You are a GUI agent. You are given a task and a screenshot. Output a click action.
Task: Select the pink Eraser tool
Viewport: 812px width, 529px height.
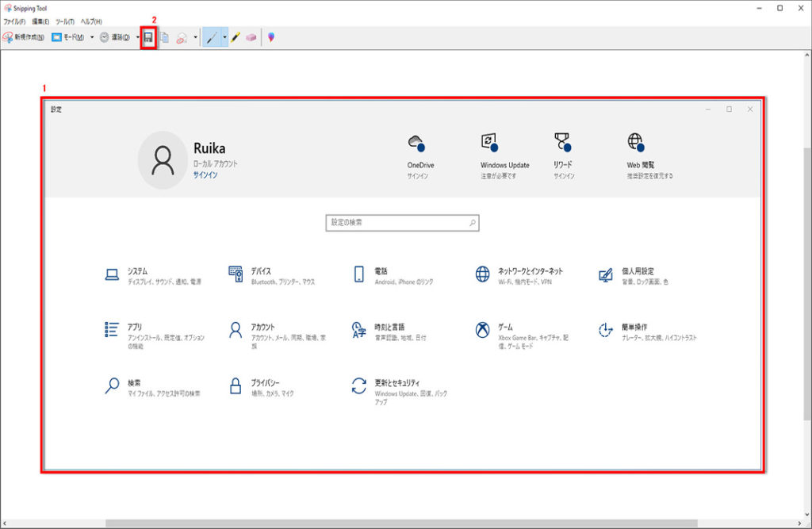252,37
